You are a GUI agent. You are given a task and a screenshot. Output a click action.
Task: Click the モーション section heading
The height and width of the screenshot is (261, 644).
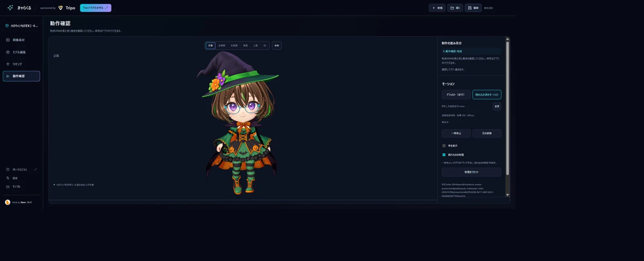(448, 84)
